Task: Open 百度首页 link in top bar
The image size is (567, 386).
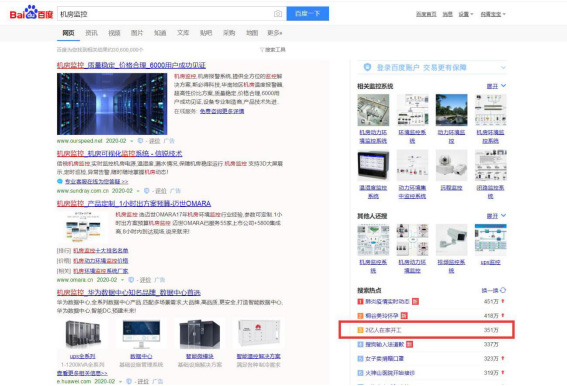Action: pos(426,14)
